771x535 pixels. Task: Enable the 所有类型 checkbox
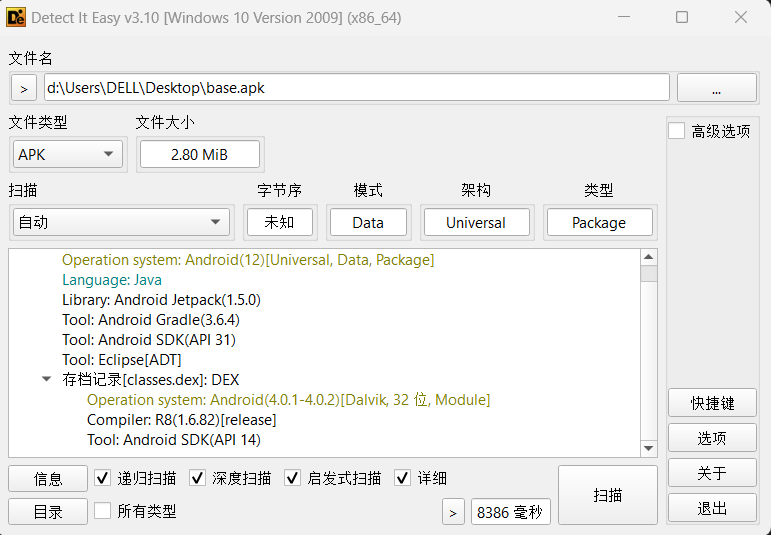click(x=103, y=511)
